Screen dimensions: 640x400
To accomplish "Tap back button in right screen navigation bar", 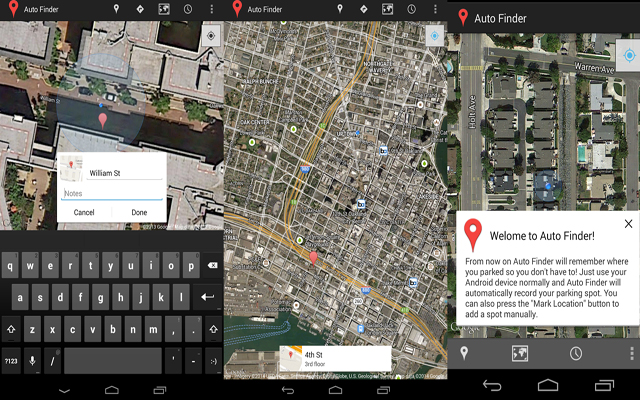I will pyautogui.click(x=492, y=385).
